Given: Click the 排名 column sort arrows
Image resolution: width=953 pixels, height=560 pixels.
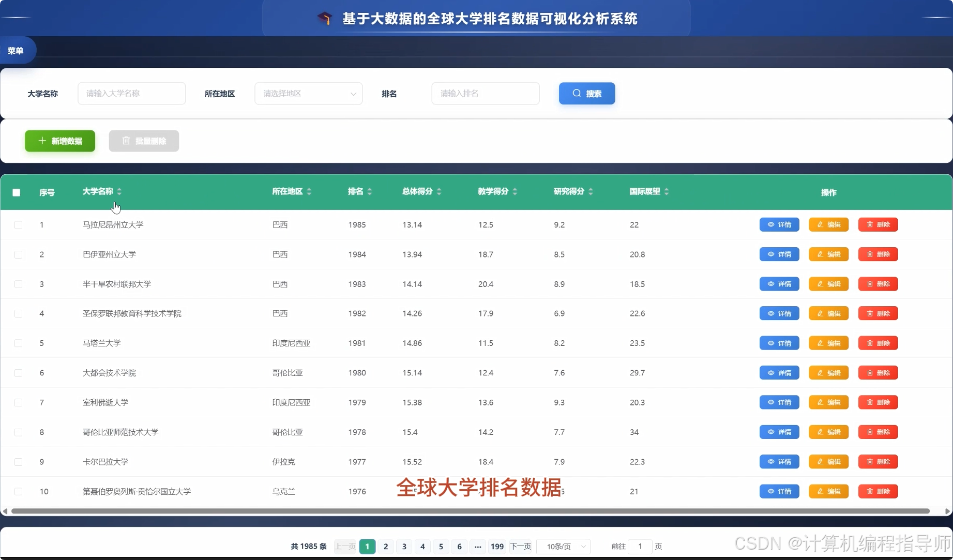Looking at the screenshot, I should coord(370,191).
